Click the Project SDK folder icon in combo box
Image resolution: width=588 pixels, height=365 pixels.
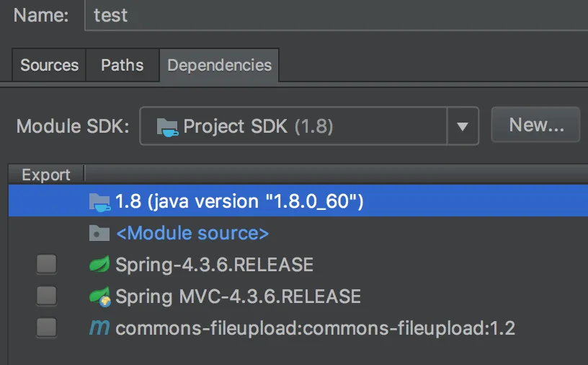click(167, 127)
